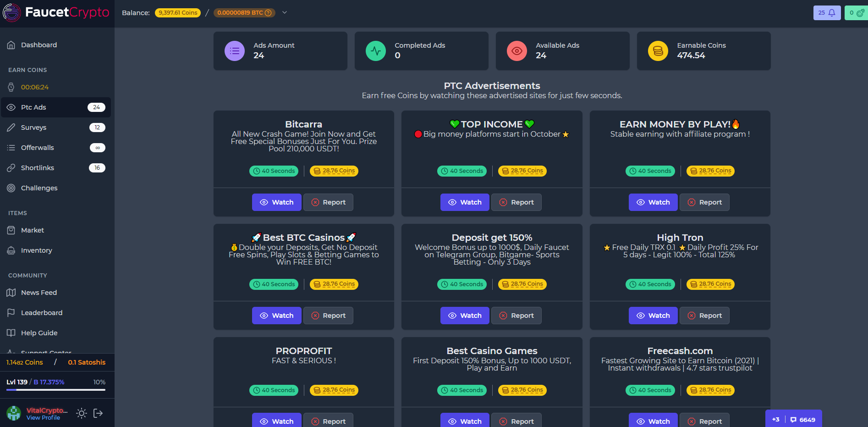This screenshot has height=427, width=868.
Task: Click 28.76 Coins badge on Bitcarra
Action: coord(334,171)
